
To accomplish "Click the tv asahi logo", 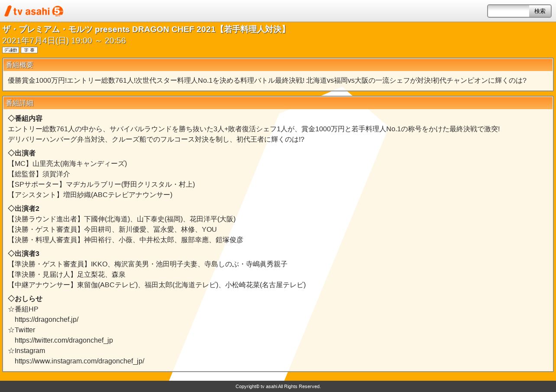I will tap(34, 11).
